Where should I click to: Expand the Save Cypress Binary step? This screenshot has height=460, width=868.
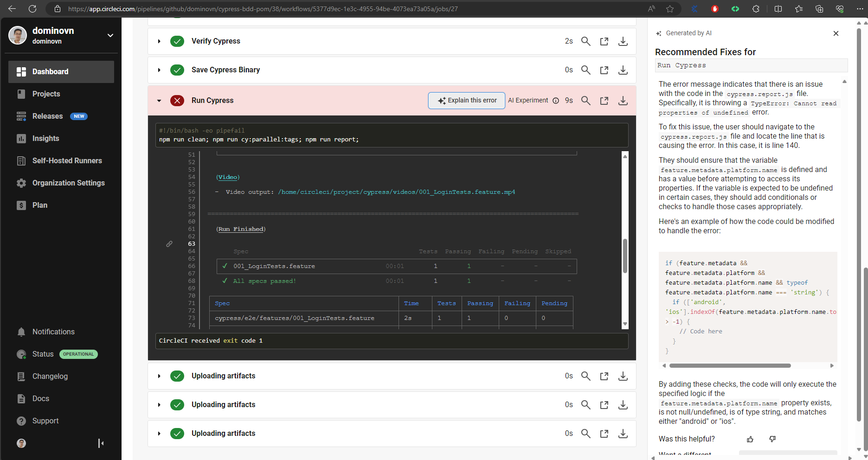coord(159,70)
